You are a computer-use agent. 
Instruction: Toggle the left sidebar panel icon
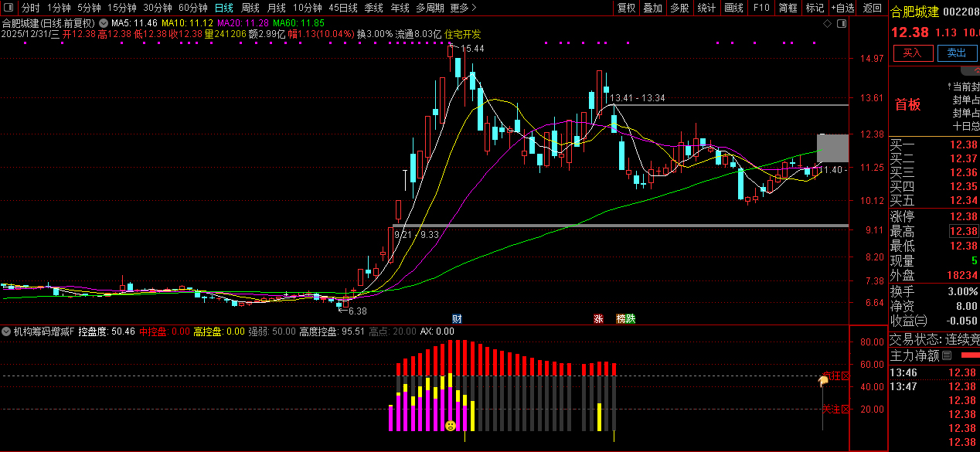[x=11, y=8]
